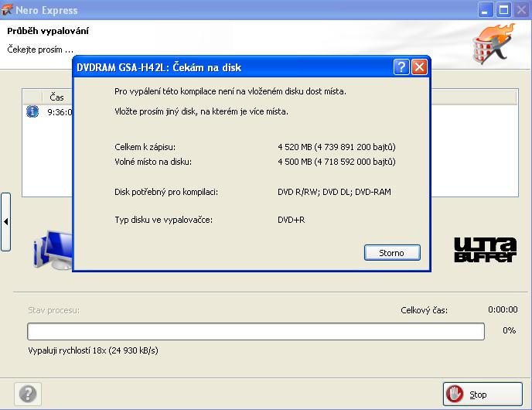The height and width of the screenshot is (410, 532).
Task: Minimize the Nero Express window
Action: point(485,10)
